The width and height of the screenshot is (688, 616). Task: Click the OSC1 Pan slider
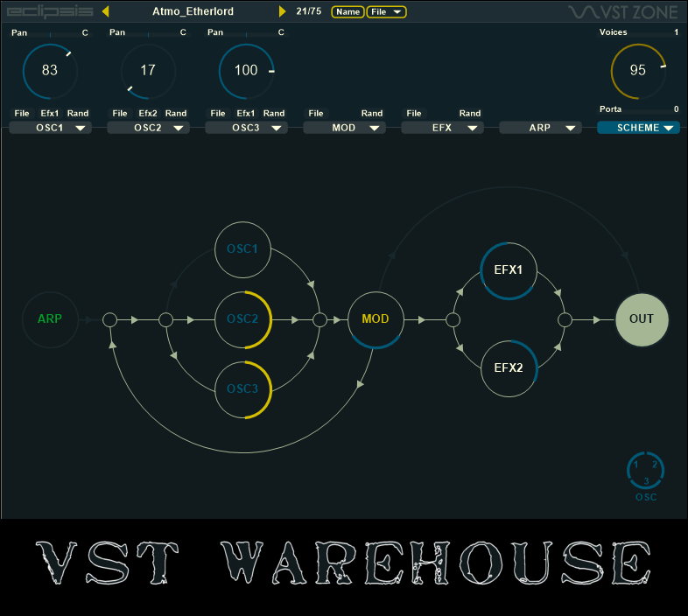coord(50,33)
